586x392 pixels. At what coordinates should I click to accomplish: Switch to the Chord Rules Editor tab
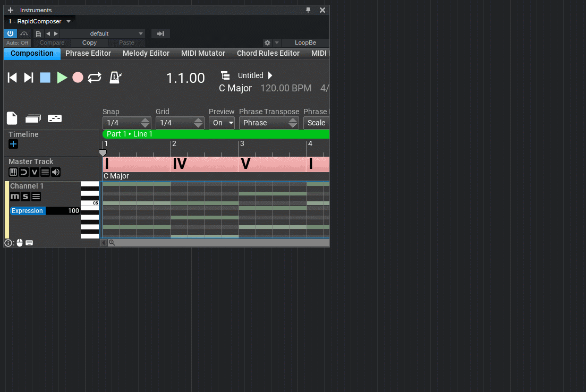(x=268, y=54)
